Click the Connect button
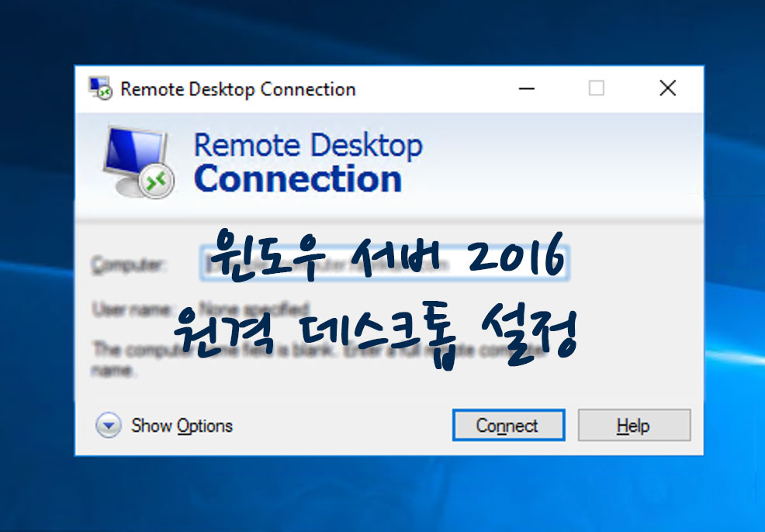This screenshot has width=765, height=532. [508, 425]
